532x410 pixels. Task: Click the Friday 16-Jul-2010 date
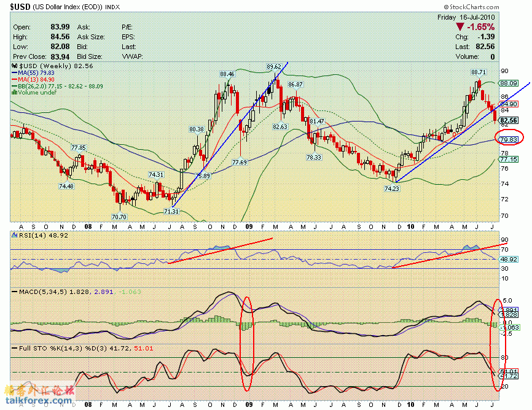466,17
